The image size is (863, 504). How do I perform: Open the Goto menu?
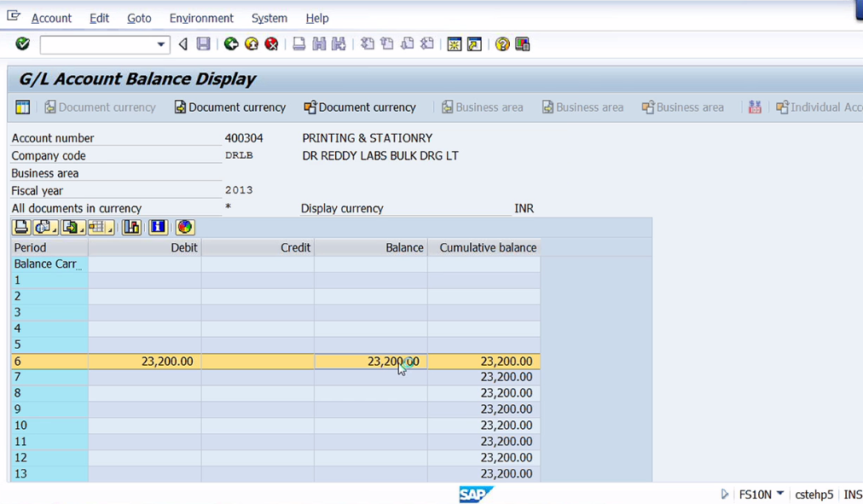tap(139, 18)
